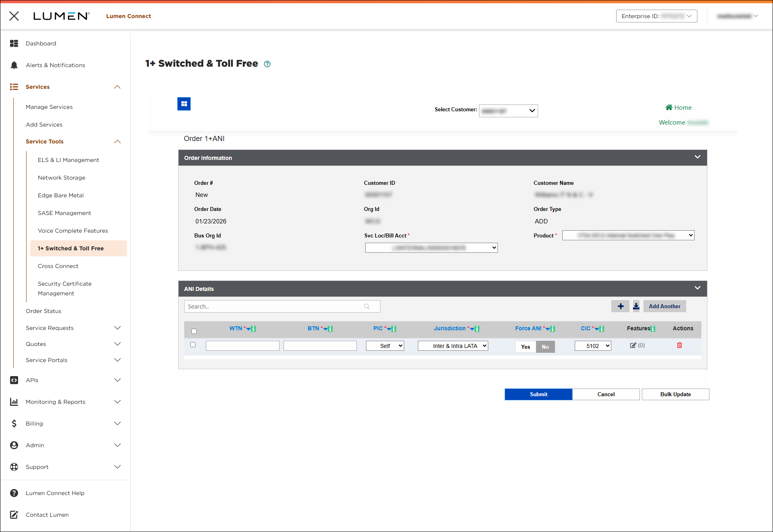Screen dimensions: 773x532
Task: Click the PIC column info icon
Action: tap(394, 329)
